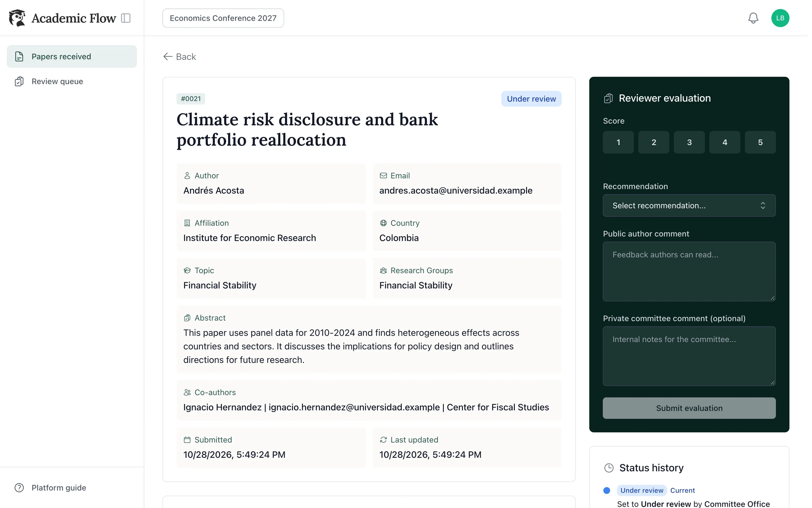
Task: Click the email andres.acosta@universidad.example
Action: [x=456, y=190]
